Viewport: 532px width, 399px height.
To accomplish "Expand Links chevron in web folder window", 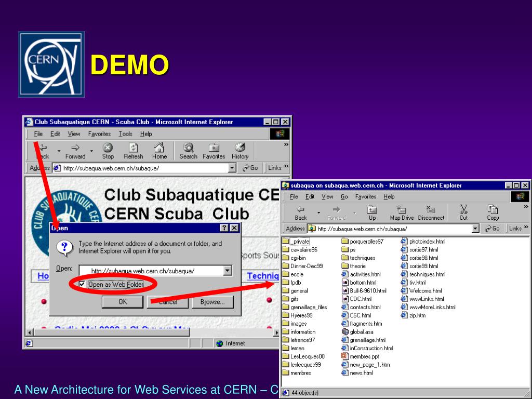I will [526, 227].
